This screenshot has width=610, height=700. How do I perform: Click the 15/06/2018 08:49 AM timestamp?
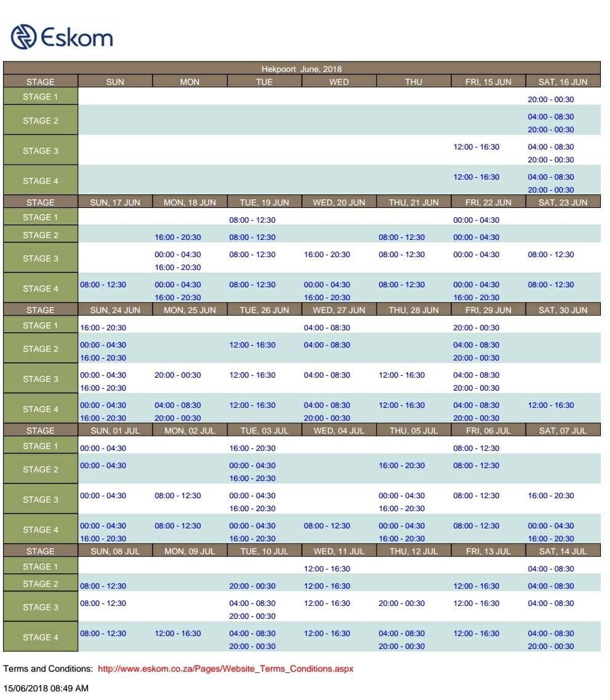46,688
